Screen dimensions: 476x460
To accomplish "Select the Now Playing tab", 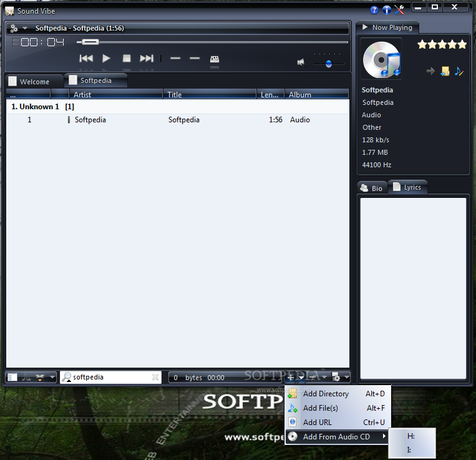I will [387, 27].
